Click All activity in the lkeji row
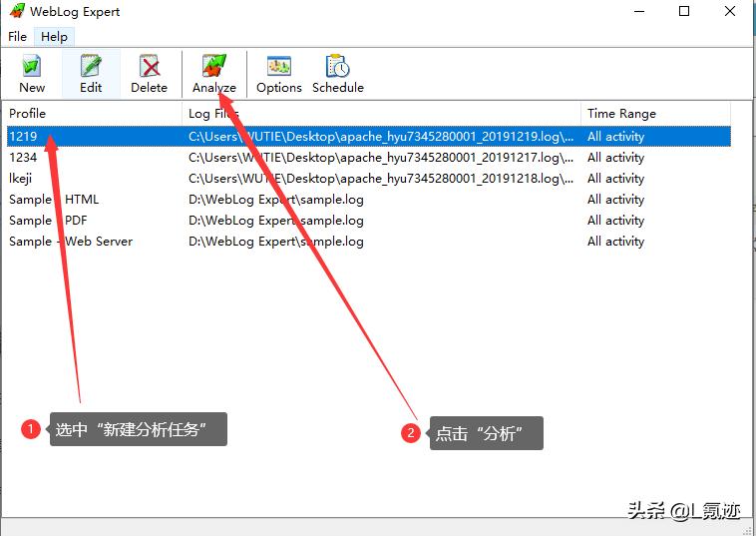 (x=615, y=179)
